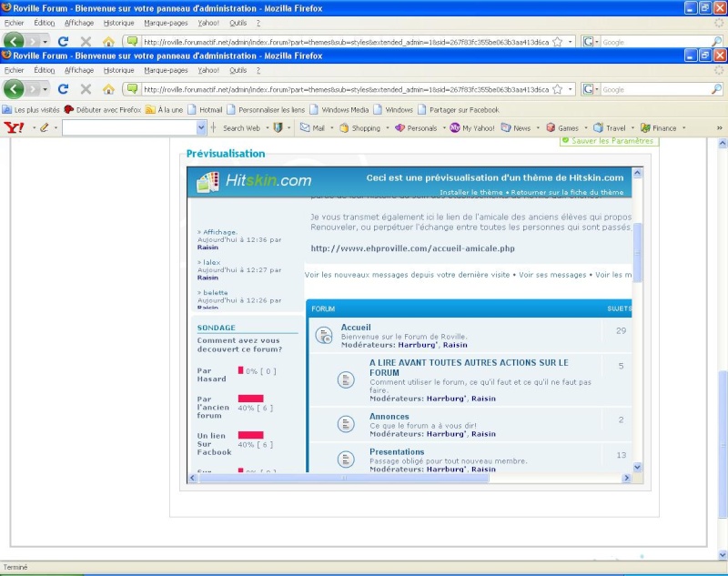Screen dimensions: 728x576
Task: Open the ehproville.com accueil-amicale link
Action: click(412, 248)
